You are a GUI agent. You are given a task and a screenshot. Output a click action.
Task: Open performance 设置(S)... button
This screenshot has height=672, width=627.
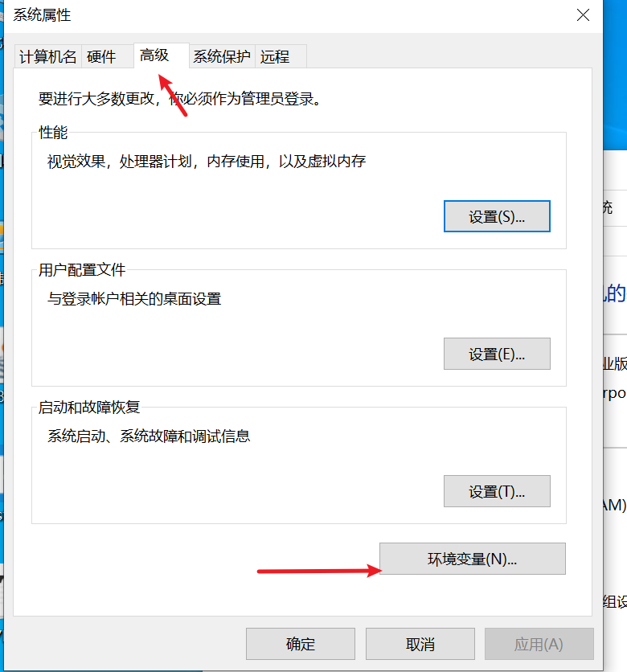[x=497, y=217]
